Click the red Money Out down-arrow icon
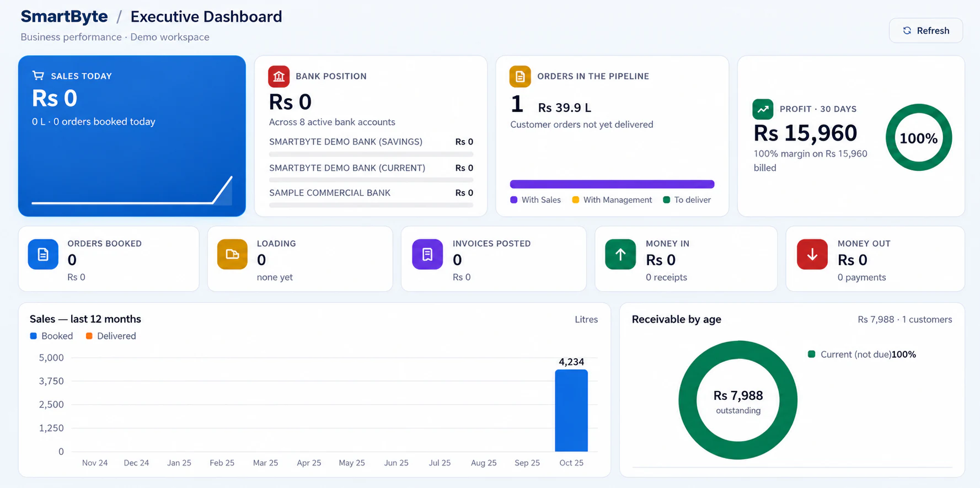The height and width of the screenshot is (488, 980). click(812, 254)
